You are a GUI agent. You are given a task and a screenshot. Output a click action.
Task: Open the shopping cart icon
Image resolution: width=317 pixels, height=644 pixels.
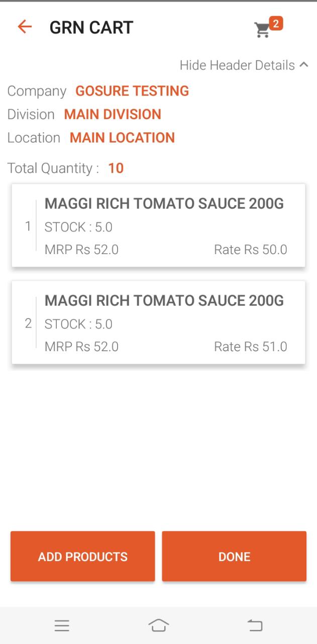(x=262, y=30)
